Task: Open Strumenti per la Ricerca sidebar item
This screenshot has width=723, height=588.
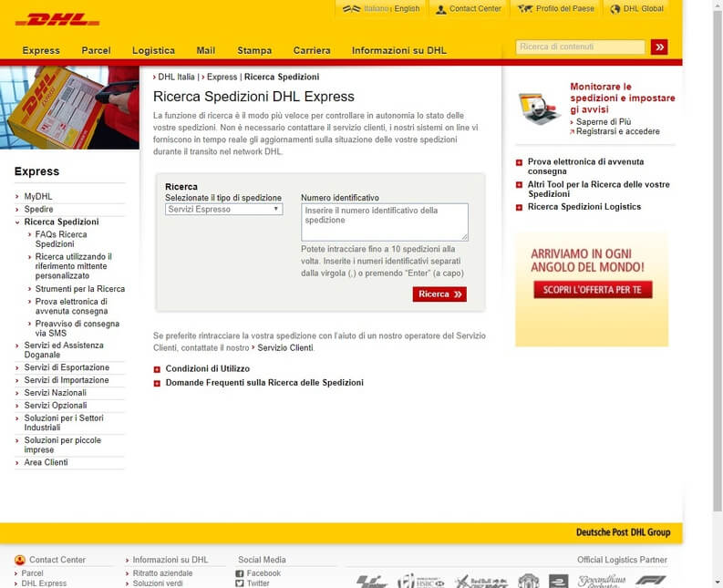Action: point(80,289)
